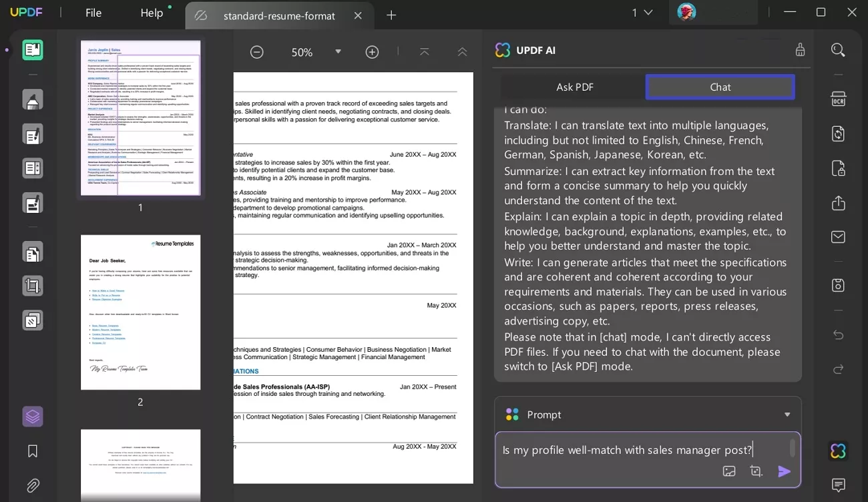This screenshot has width=868, height=502.
Task: Open the Help menu
Action: click(x=152, y=13)
